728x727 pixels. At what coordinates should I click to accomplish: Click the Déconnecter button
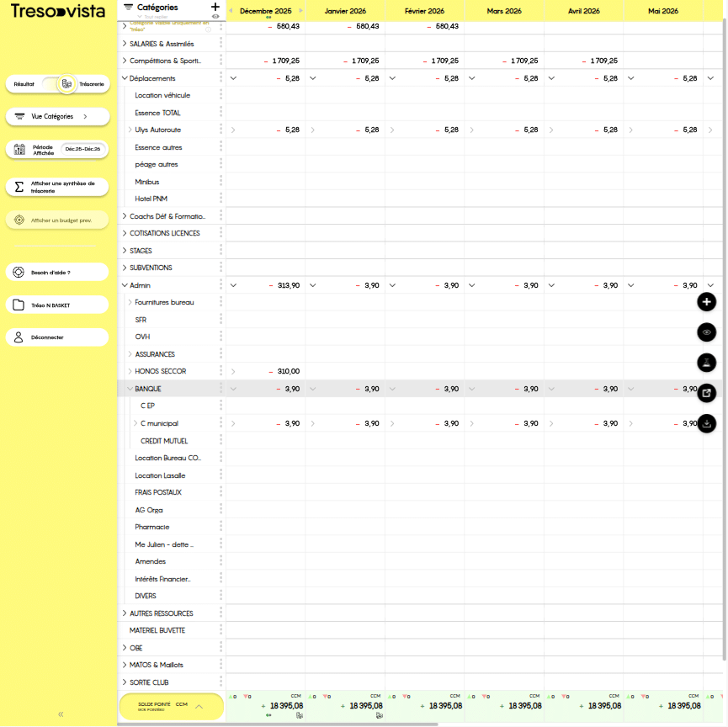click(57, 337)
